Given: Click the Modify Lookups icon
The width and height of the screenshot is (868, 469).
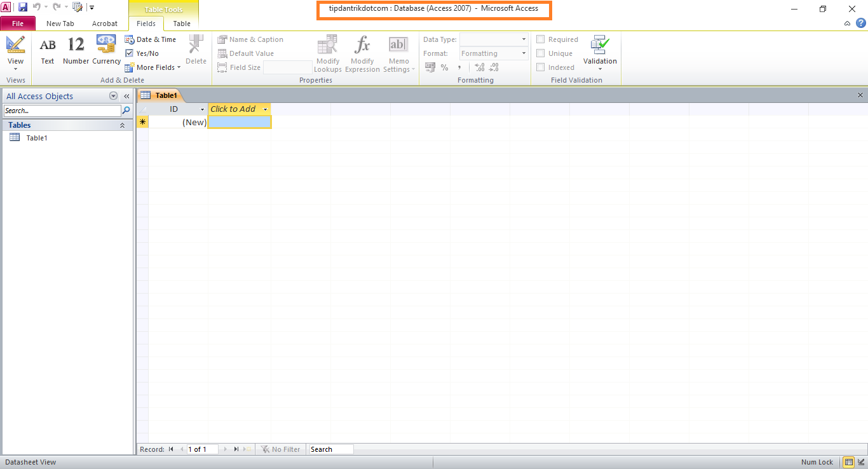Looking at the screenshot, I should pos(328,45).
